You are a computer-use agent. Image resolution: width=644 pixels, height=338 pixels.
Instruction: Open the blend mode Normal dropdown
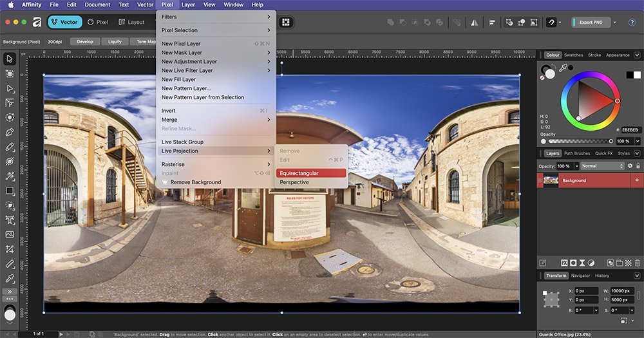pyautogui.click(x=602, y=166)
